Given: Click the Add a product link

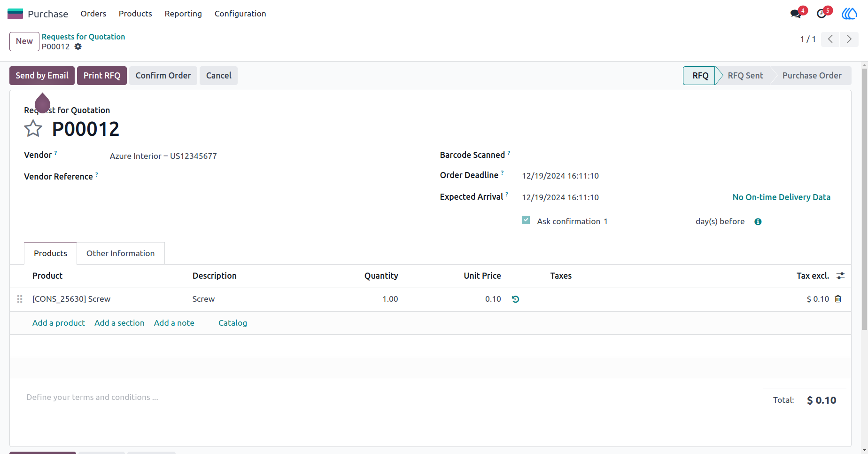Looking at the screenshot, I should pyautogui.click(x=59, y=323).
